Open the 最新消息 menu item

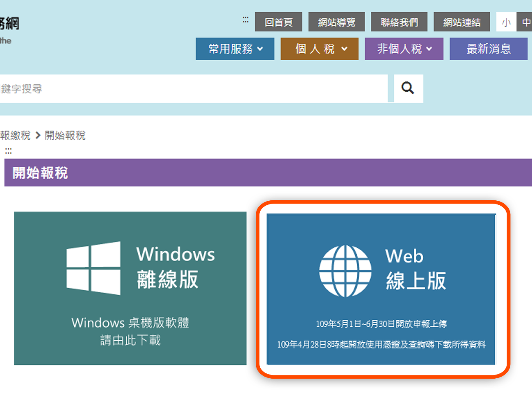489,49
